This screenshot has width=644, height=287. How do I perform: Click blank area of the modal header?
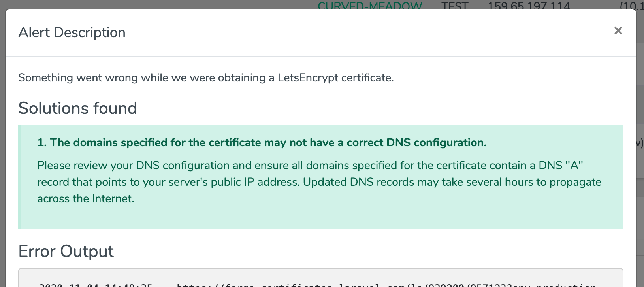pyautogui.click(x=356, y=32)
